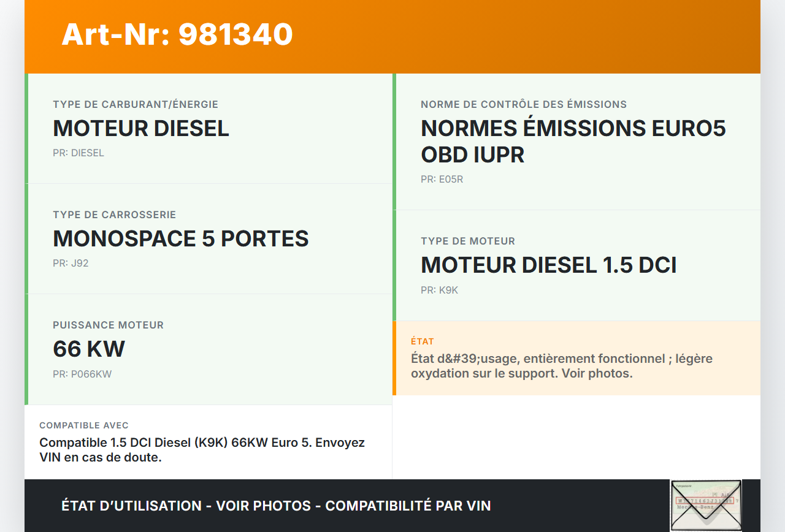Click the PR: J92 code
Viewport: 785px width, 532px height.
[x=71, y=264]
